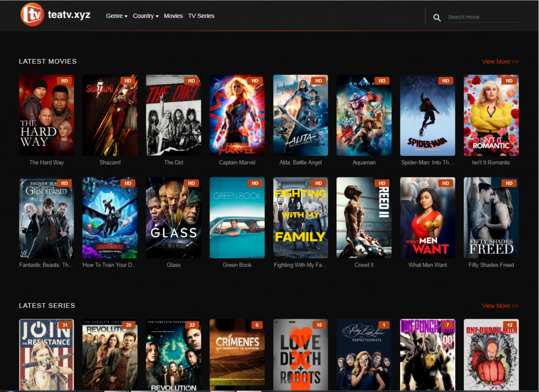Open the One Punch Man poster with badge 7
This screenshot has height=392, width=539.
(x=427, y=355)
